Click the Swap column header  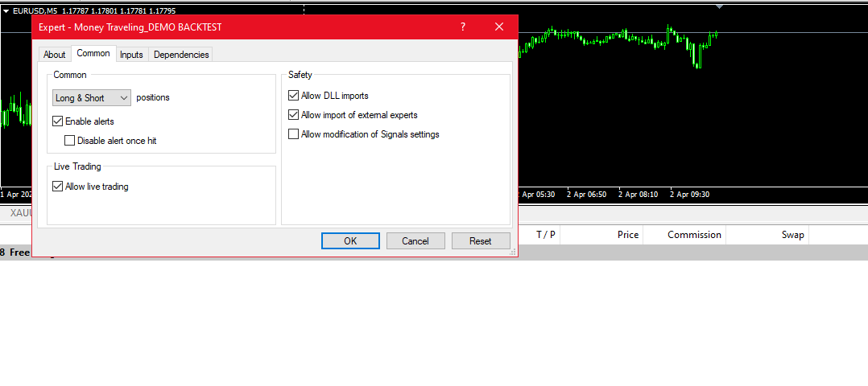point(792,235)
